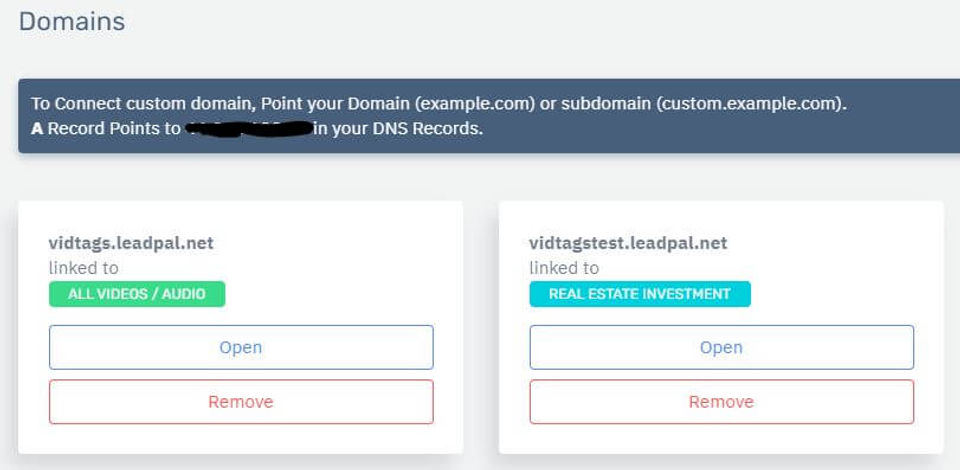Click "(example.com)" in the info banner
The height and width of the screenshot is (470, 960).
[x=465, y=104]
